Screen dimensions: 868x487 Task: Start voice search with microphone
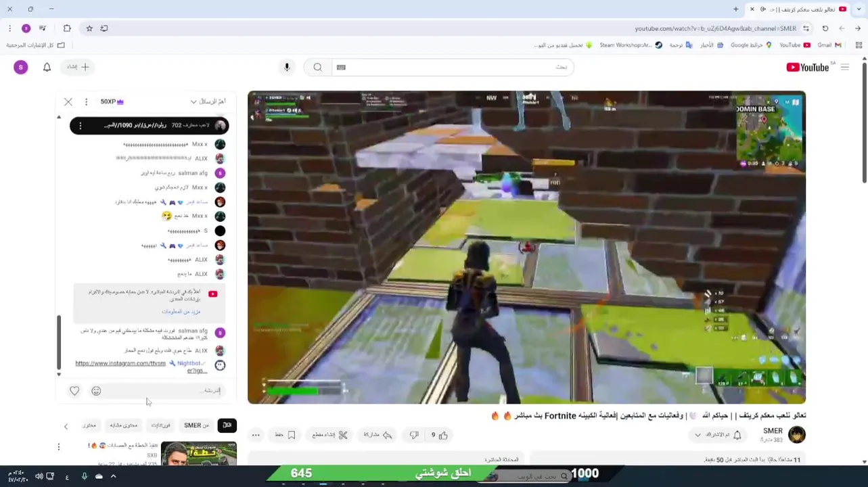287,67
